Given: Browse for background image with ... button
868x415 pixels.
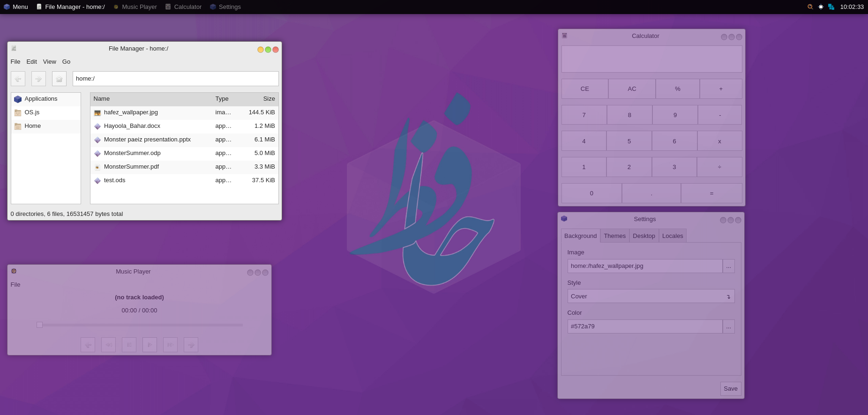Looking at the screenshot, I should tap(729, 266).
